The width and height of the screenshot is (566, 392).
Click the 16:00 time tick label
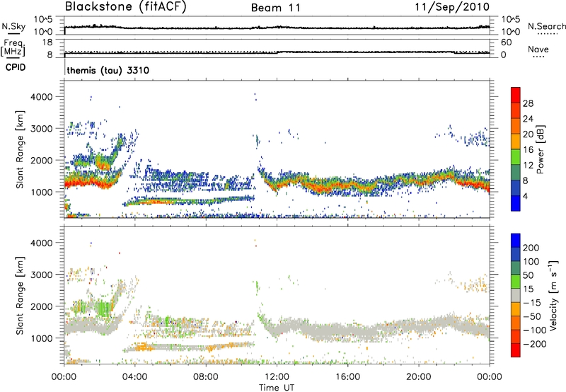point(347,377)
